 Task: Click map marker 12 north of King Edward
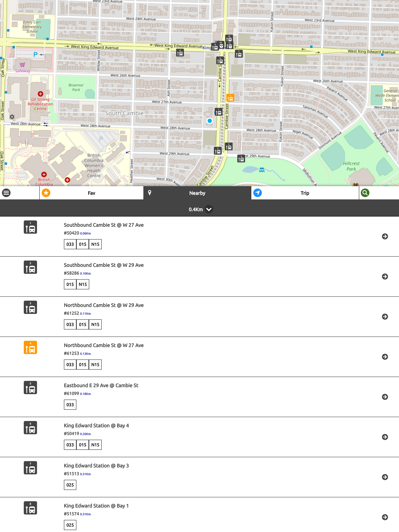[229, 39]
